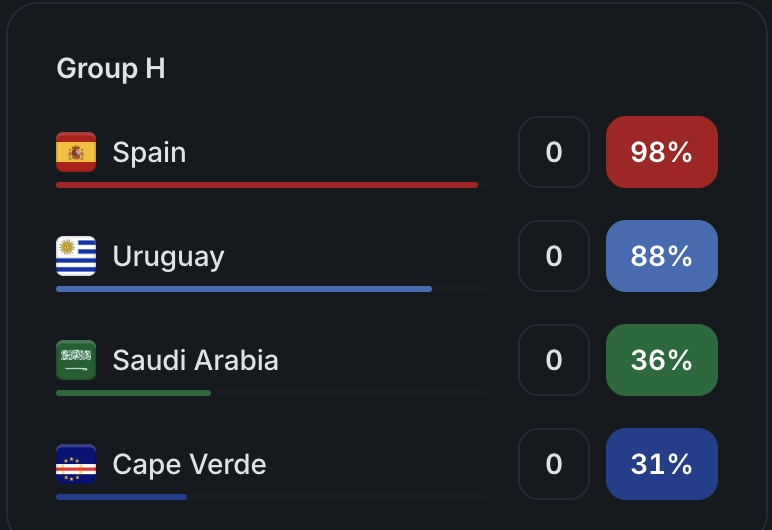Open the Uruguay team name

[x=168, y=257]
